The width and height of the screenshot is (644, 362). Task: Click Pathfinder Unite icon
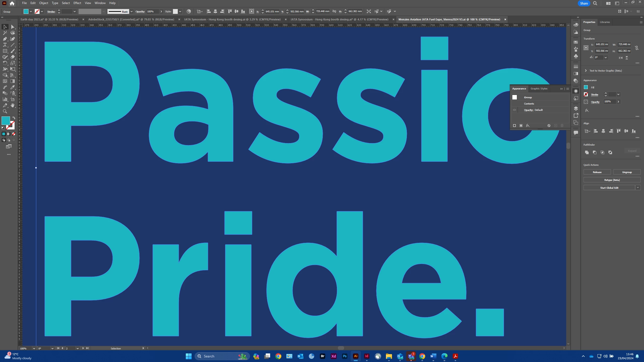(587, 152)
